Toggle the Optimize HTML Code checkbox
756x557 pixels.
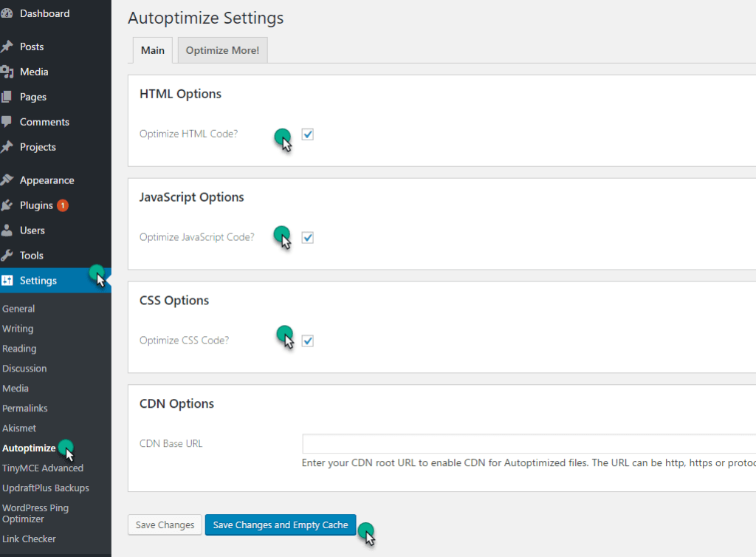click(x=308, y=134)
